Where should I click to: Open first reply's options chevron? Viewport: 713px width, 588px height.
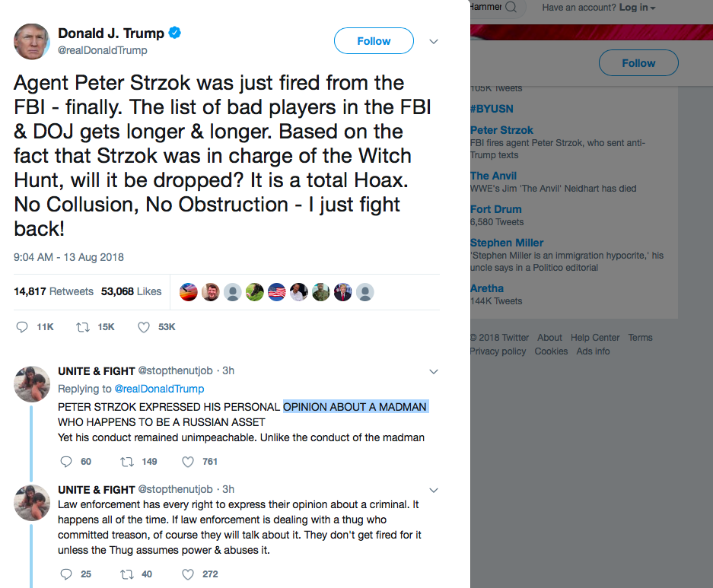pyautogui.click(x=434, y=372)
